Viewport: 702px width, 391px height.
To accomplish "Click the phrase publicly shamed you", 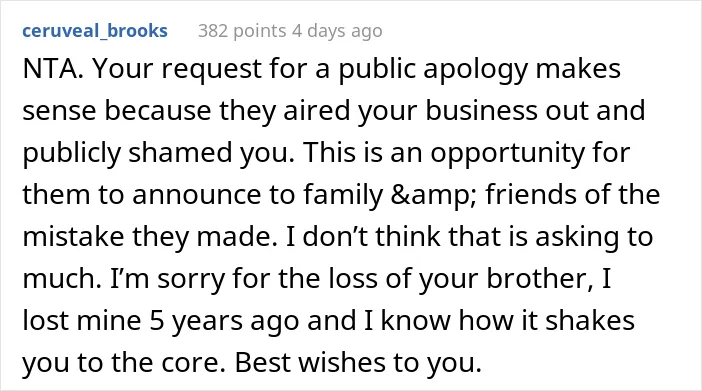I will tap(158, 154).
